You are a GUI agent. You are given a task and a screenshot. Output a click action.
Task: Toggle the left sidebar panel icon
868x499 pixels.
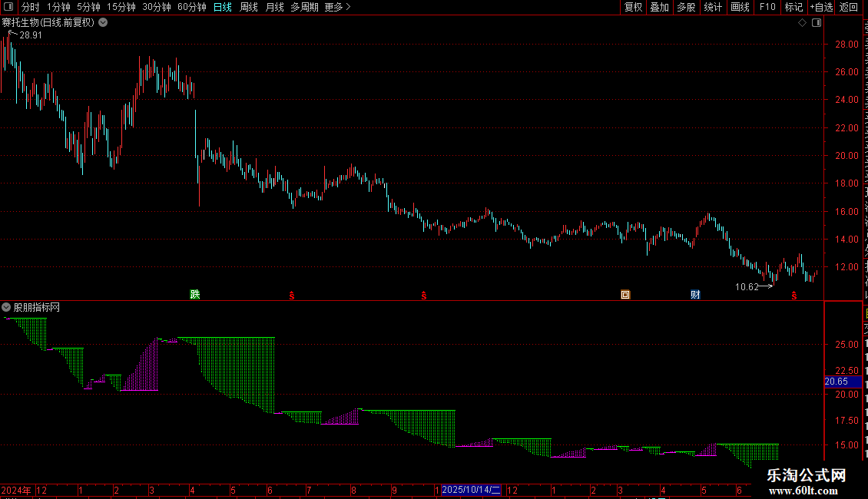click(8, 7)
